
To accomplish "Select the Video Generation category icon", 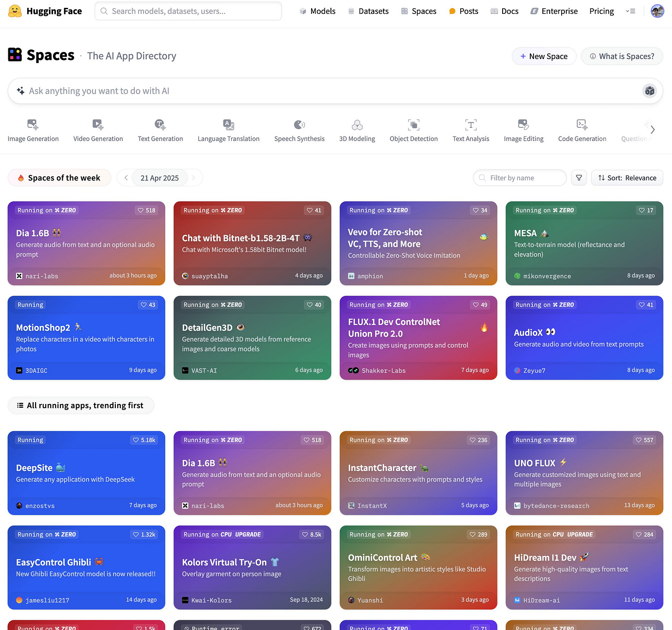I will click(98, 125).
